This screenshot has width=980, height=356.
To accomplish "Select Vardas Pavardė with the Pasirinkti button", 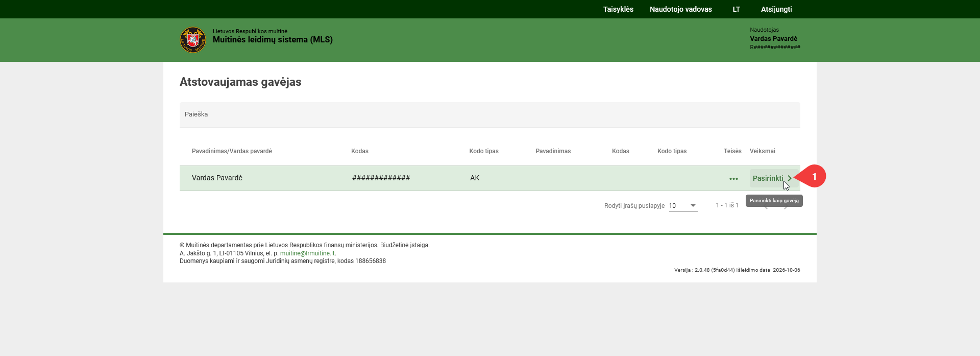I will tap(773, 178).
